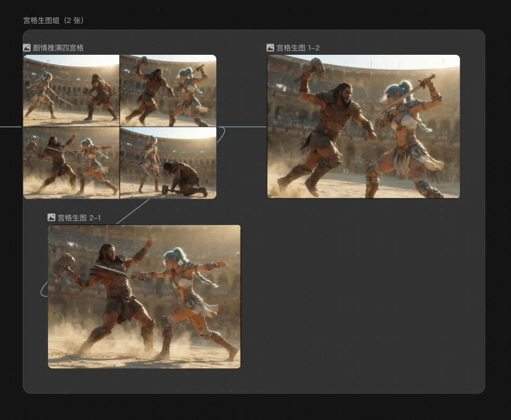Image resolution: width=511 pixels, height=420 pixels.
Task: Click the dark canvas outside the group
Action: 498,224
